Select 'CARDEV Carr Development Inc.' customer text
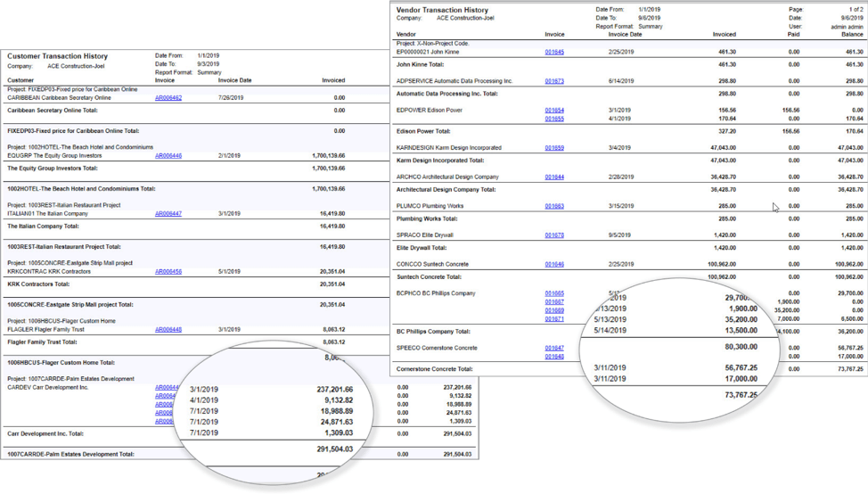 click(47, 388)
